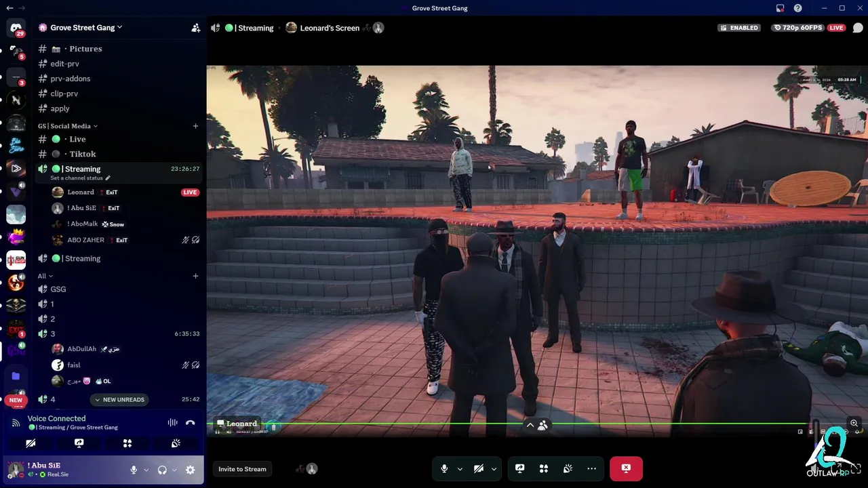Screen dimensions: 868x488
Task: Toggle camera in the voice panel
Action: coord(31,443)
